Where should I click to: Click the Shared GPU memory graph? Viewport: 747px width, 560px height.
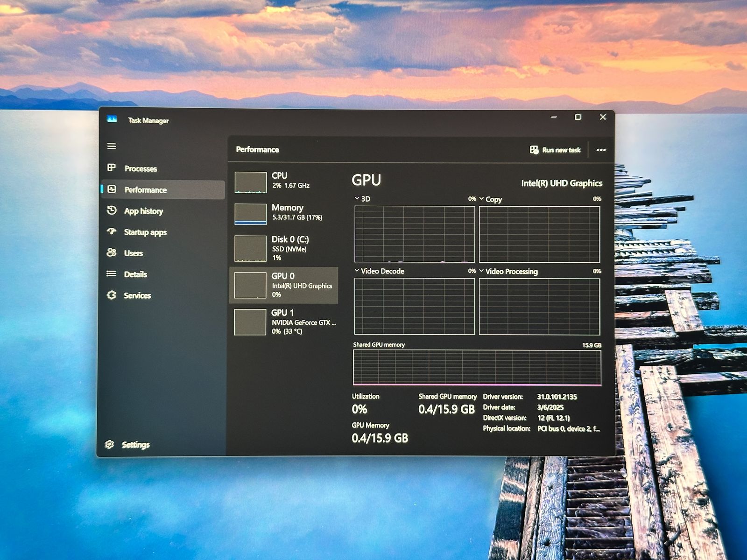(477, 367)
